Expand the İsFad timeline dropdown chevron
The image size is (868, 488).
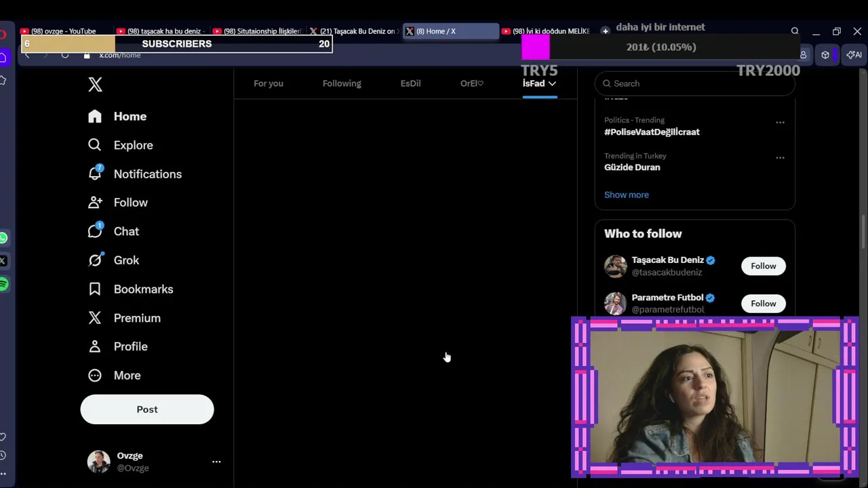click(552, 83)
